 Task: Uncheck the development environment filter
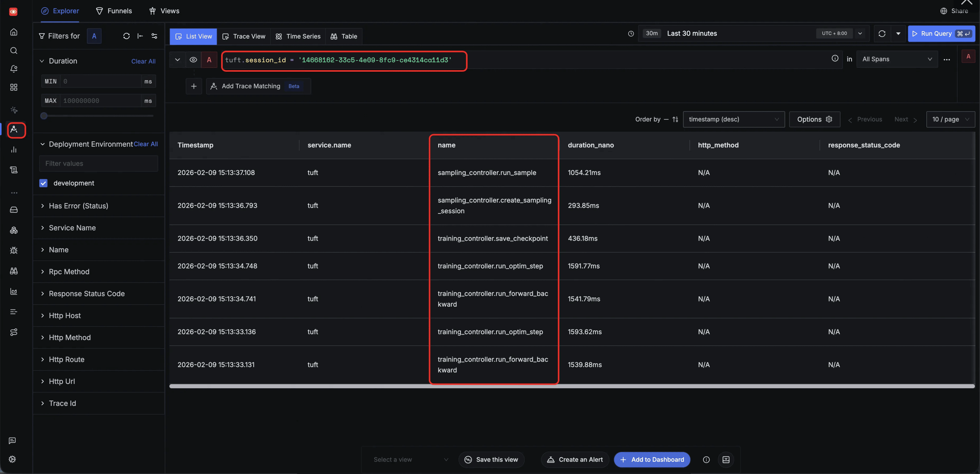[43, 183]
